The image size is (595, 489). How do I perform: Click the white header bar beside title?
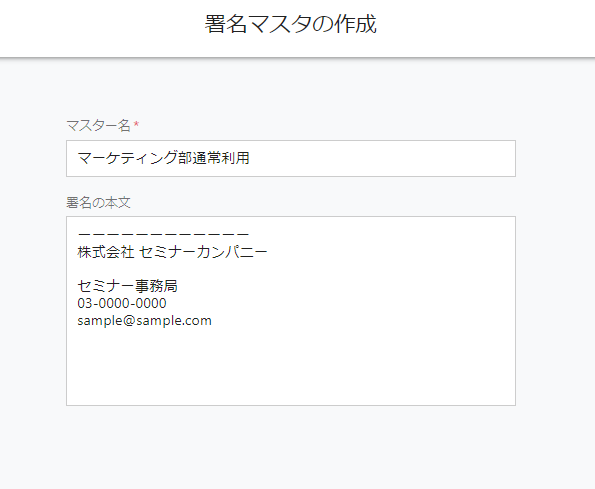tap(486, 27)
